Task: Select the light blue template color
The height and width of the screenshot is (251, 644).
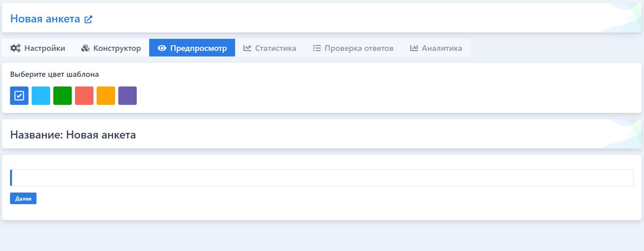Action: [41, 96]
